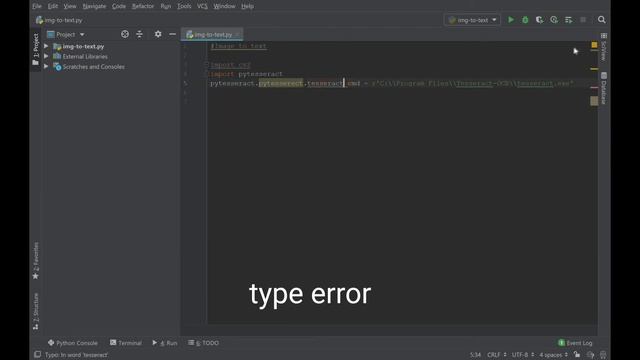Screen dimensions: 640x360
Task: Toggle tool window bars icon in status bar
Action: (x=37, y=354)
